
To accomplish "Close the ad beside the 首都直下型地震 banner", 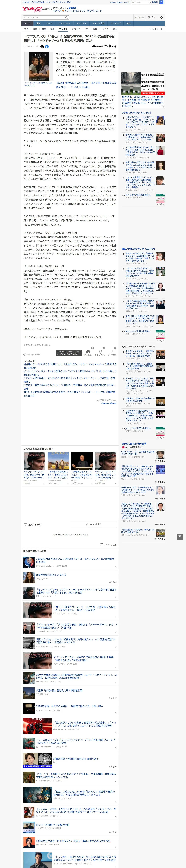I will click(163, 74).
